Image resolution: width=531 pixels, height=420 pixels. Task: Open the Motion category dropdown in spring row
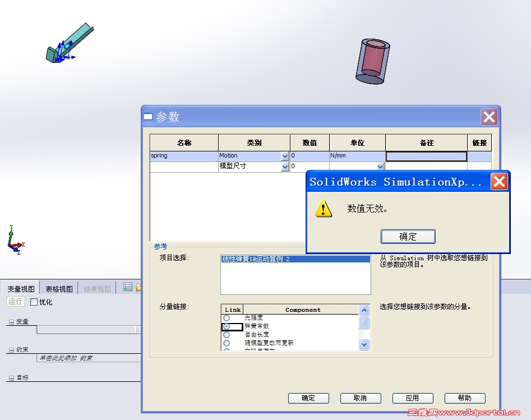click(x=285, y=156)
